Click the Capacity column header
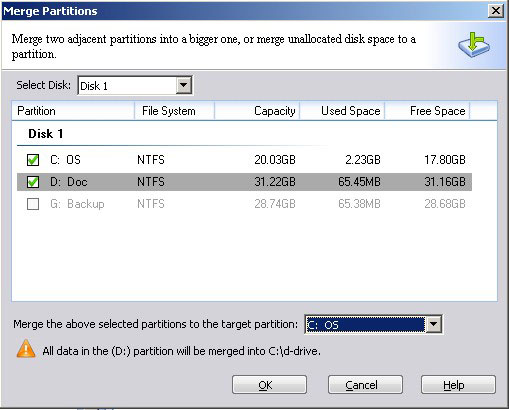 [x=257, y=111]
